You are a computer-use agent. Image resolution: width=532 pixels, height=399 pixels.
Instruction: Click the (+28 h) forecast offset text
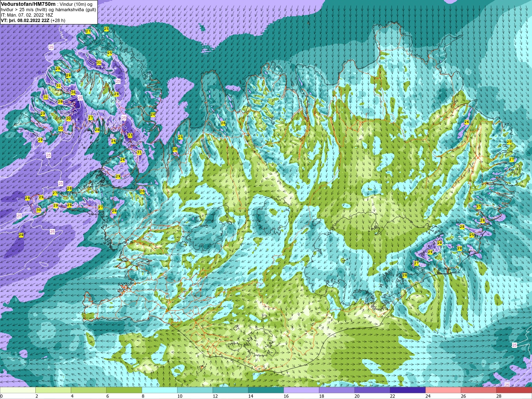[x=58, y=20]
